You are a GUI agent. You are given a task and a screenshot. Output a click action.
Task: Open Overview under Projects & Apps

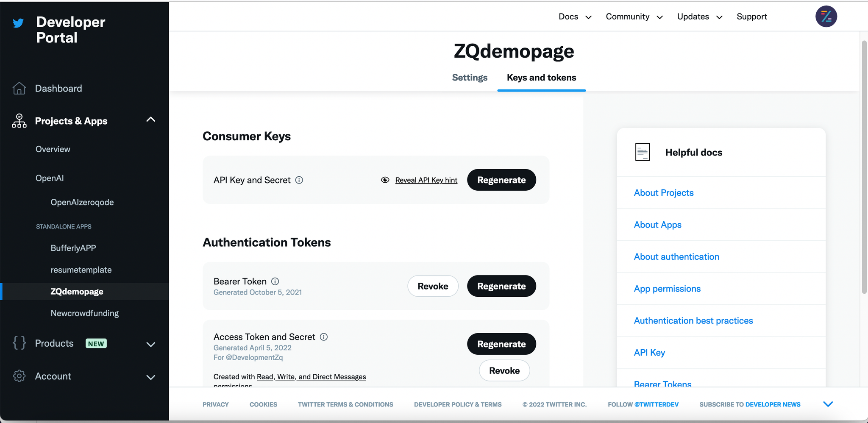point(53,149)
